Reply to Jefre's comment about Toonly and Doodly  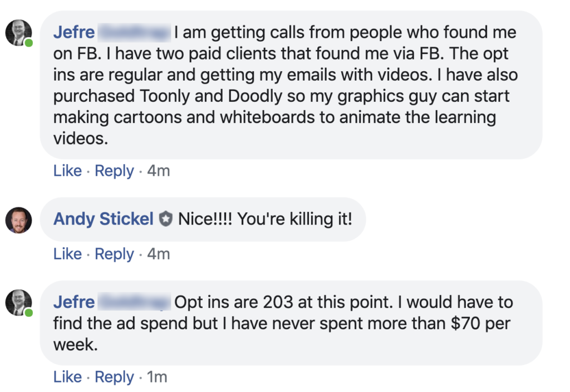pyautogui.click(x=114, y=171)
